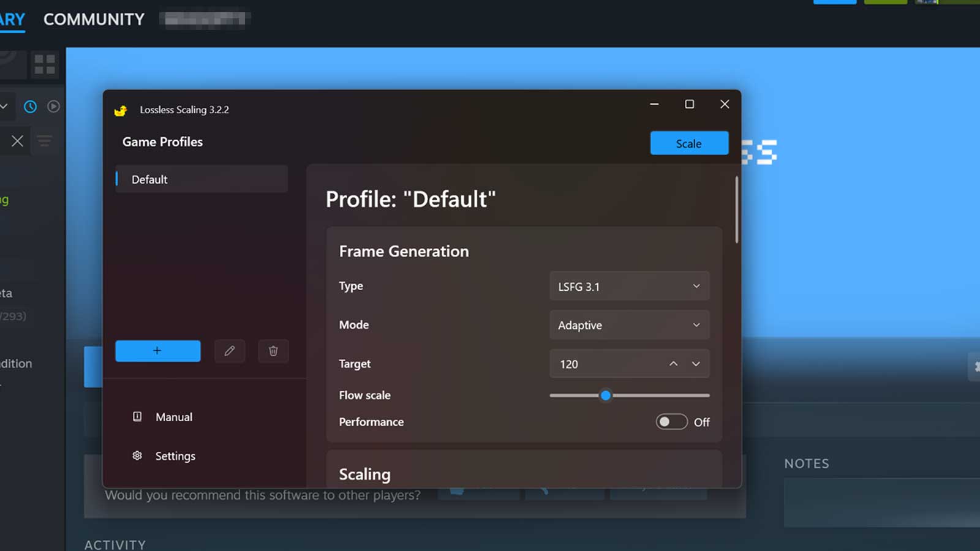
Task: Open the COMMUNITY tab in Steam
Action: pos(94,20)
